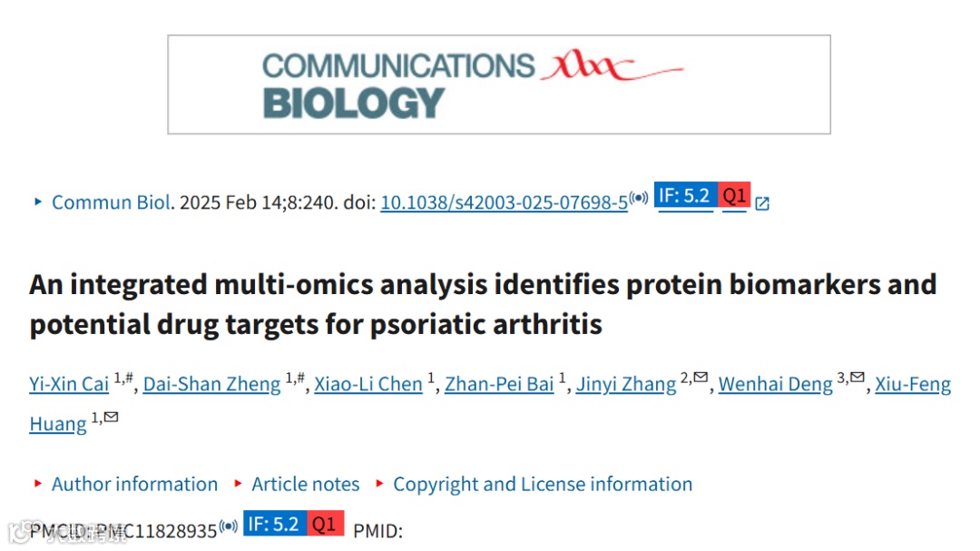The image size is (980, 551).
Task: Click the Q1 badge beside PMCID
Action: pyautogui.click(x=325, y=523)
